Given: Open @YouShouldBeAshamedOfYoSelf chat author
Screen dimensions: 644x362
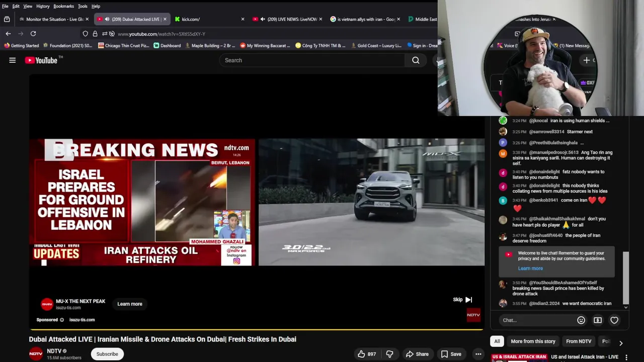Looking at the screenshot, I should tap(563, 283).
